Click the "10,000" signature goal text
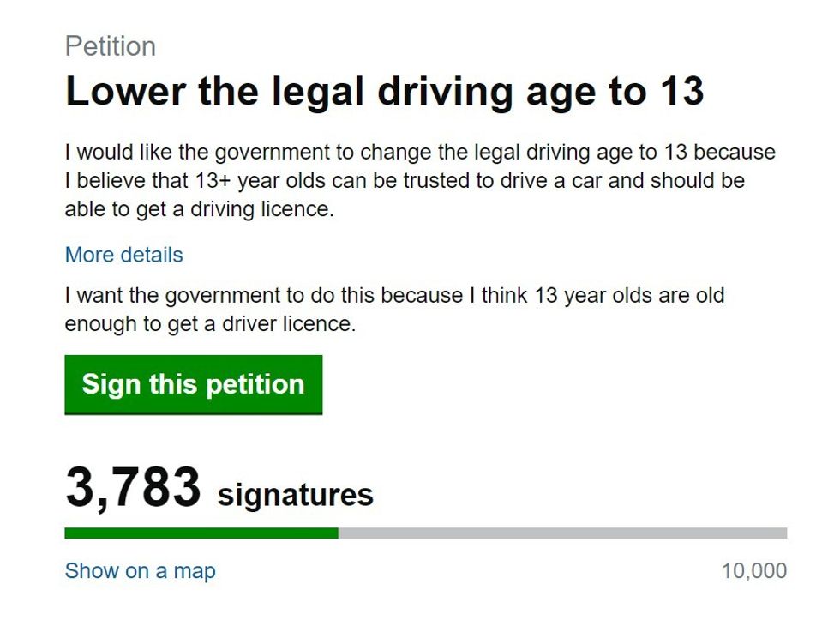 [x=755, y=569]
